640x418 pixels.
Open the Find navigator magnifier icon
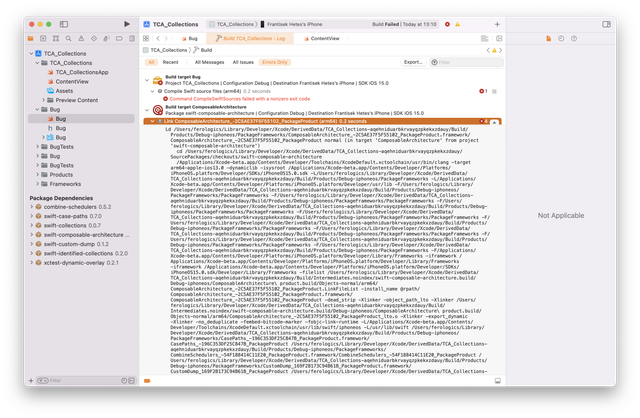pyautogui.click(x=69, y=38)
